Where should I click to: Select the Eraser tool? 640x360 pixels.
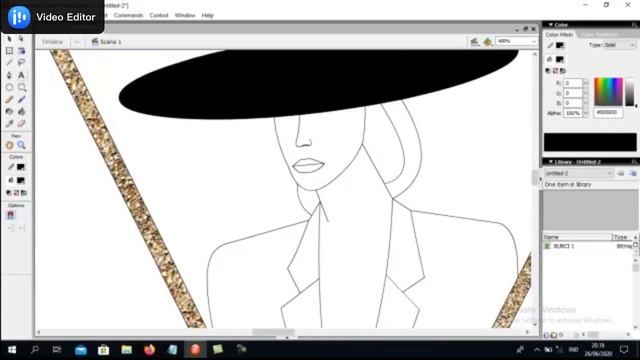[21, 123]
